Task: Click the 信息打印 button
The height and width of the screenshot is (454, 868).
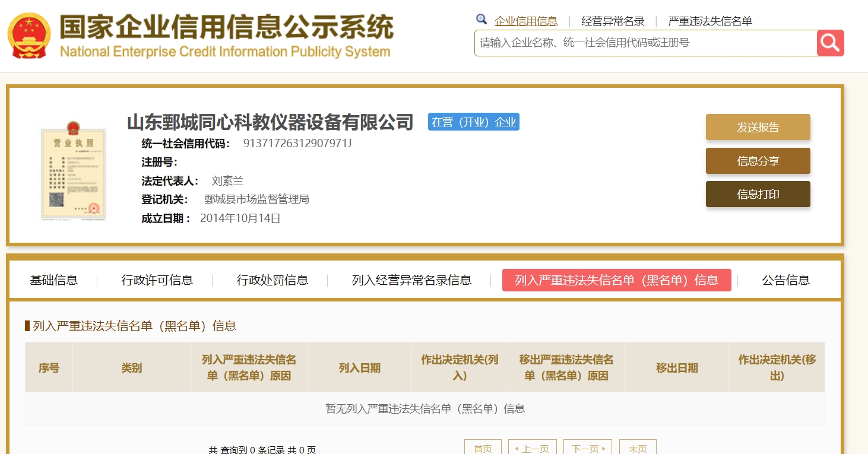Action: pyautogui.click(x=758, y=194)
